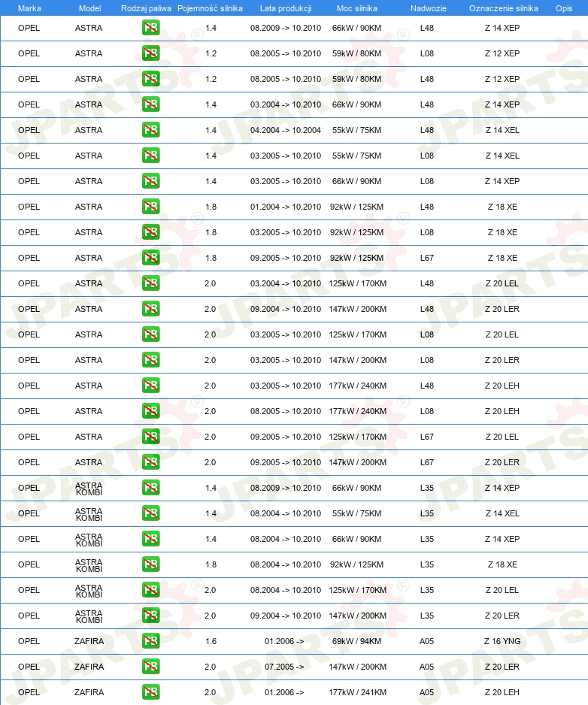
Task: Click fuel icon for Astra 1.4 08.2009 L48
Action: [150, 28]
